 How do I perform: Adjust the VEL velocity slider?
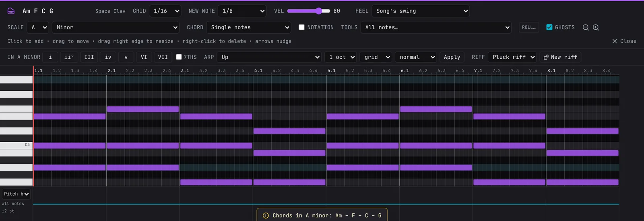pos(309,11)
